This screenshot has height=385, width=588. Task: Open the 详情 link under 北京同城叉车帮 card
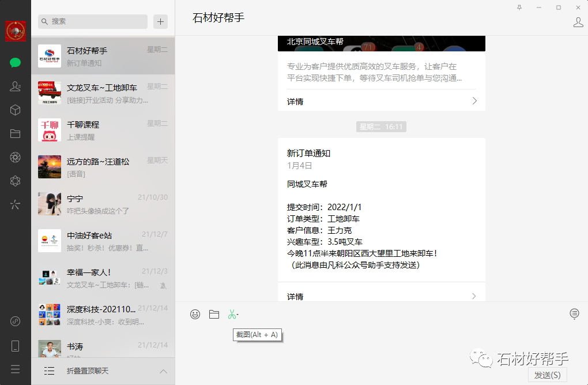coord(382,101)
